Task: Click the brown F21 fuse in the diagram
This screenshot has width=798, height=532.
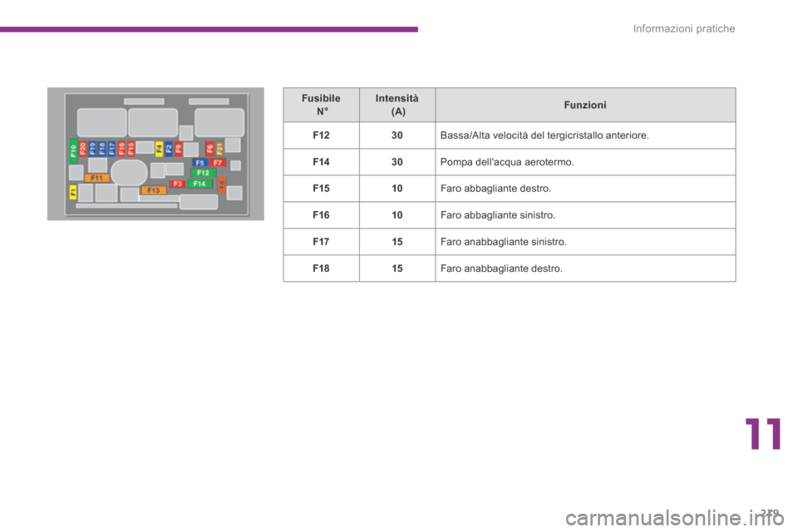Action: pyautogui.click(x=219, y=149)
